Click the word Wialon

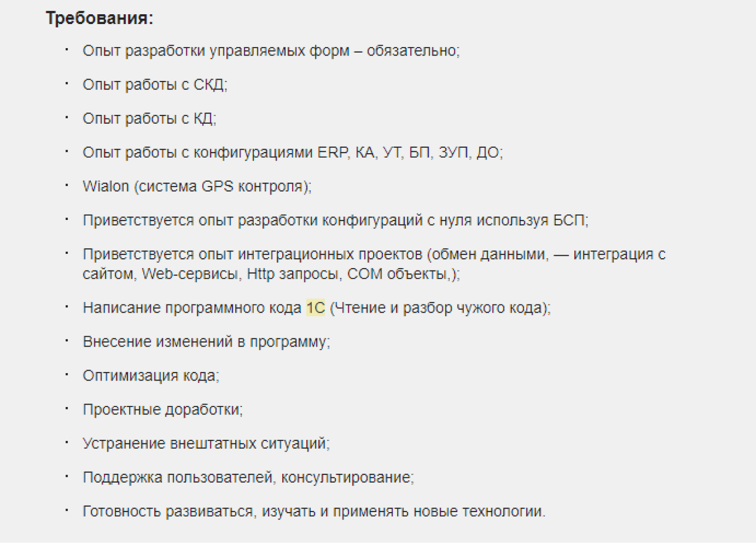click(x=106, y=186)
